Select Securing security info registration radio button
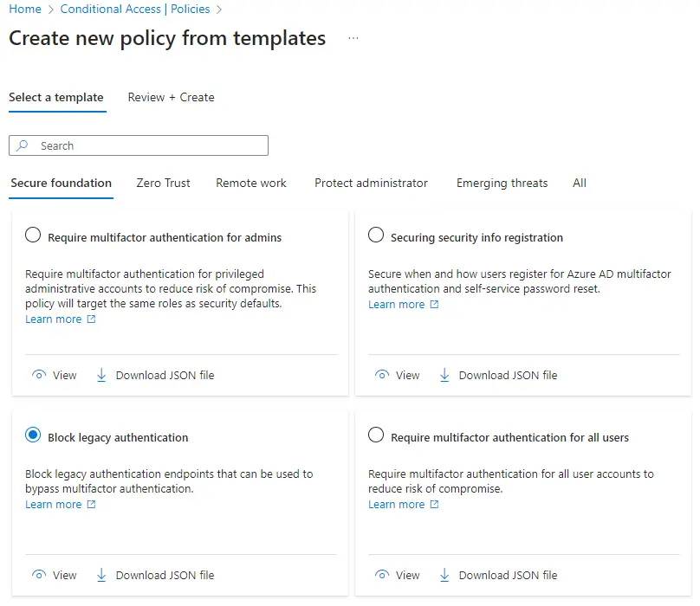 [x=376, y=235]
